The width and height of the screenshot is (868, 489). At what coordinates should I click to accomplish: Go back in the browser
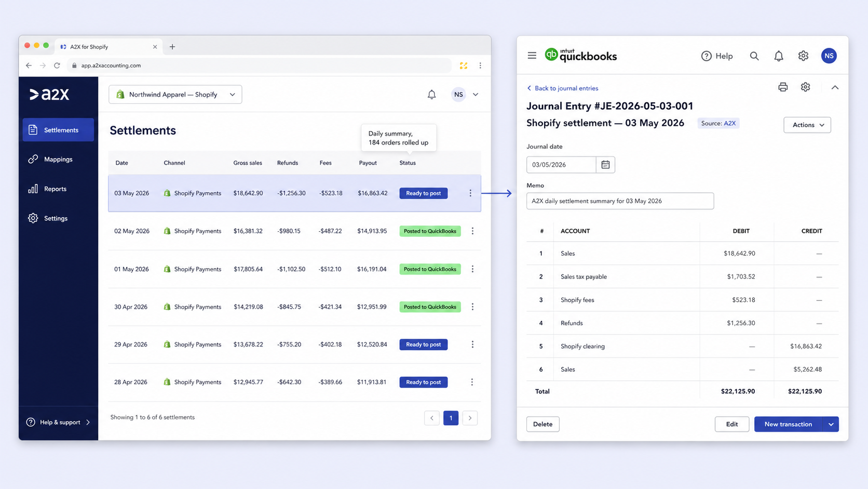click(x=29, y=65)
